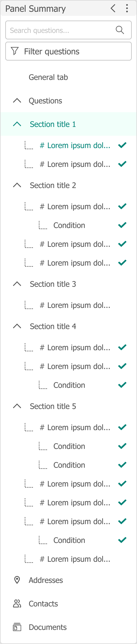The width and height of the screenshot is (137, 644).
Task: Collapse Section title 5
Action: 17,406
